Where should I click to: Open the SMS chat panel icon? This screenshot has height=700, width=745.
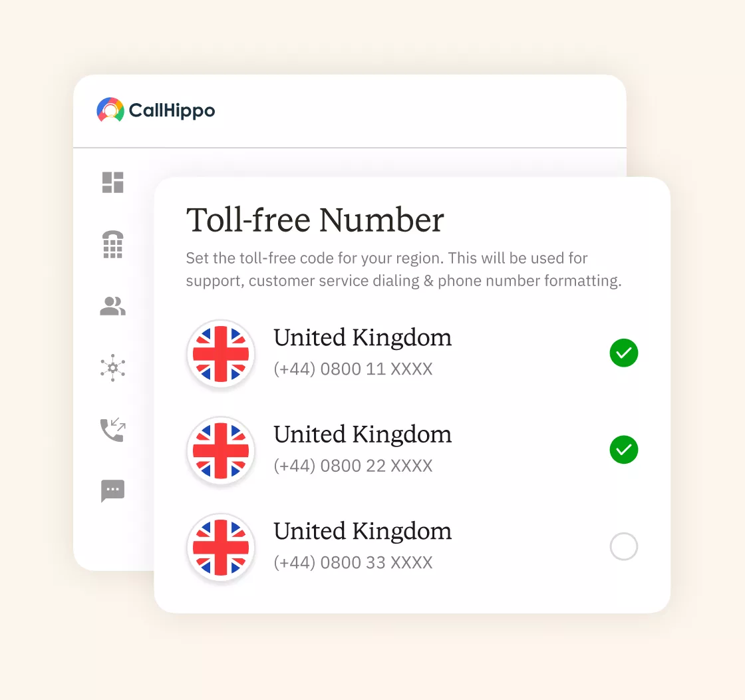[113, 491]
